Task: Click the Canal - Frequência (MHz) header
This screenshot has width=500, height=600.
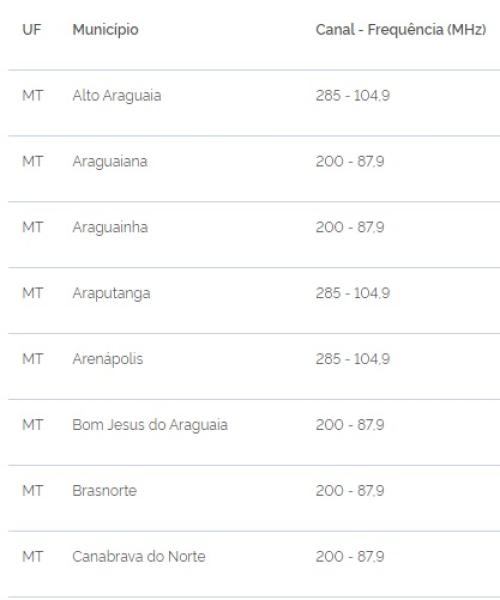Action: pos(401,29)
